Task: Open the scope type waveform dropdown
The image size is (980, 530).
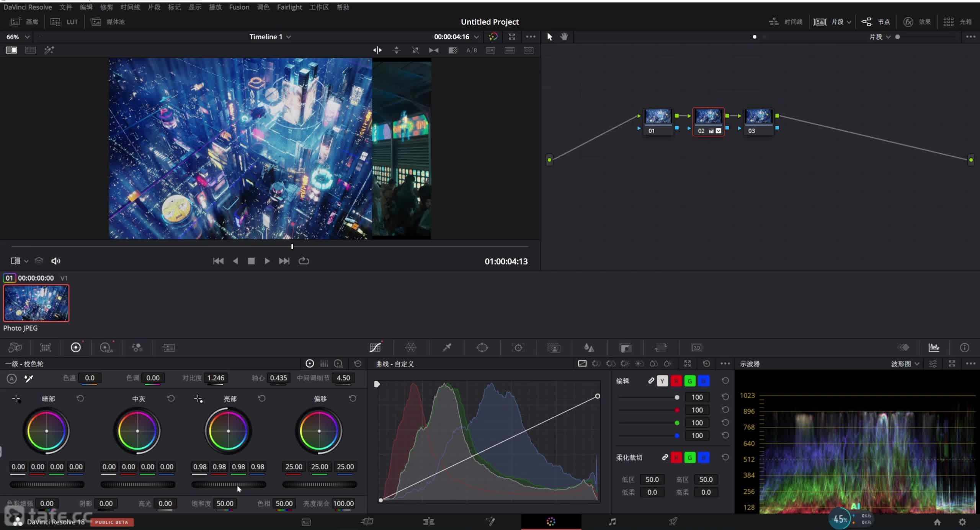Action: [x=905, y=363]
